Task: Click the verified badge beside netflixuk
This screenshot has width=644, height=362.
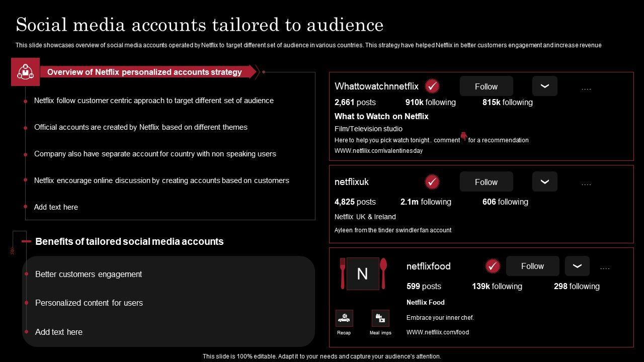Action: click(x=432, y=182)
